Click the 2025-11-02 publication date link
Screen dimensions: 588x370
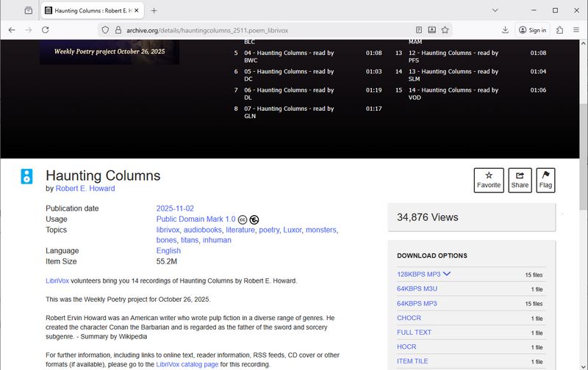(175, 208)
